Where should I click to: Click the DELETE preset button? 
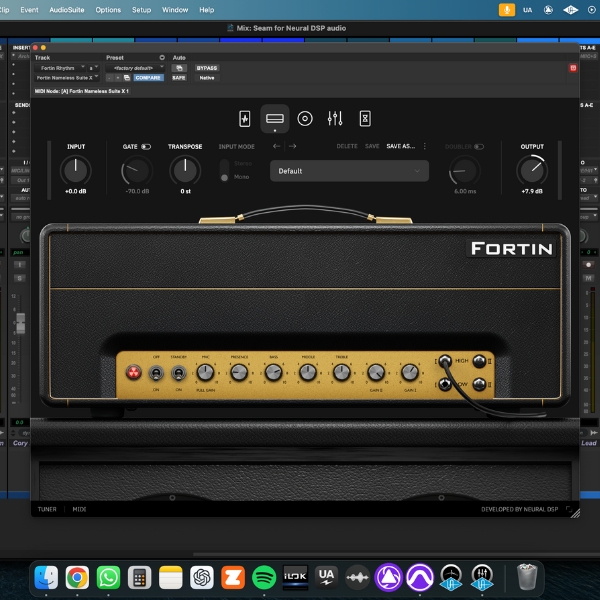coord(347,146)
